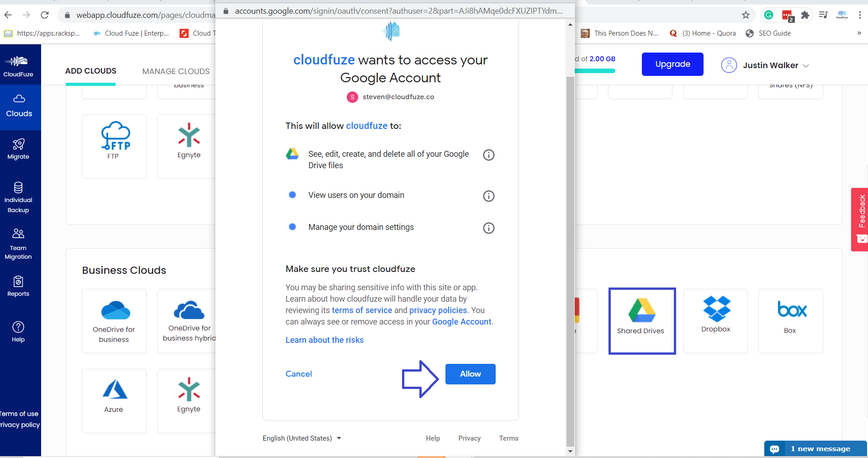Viewport: 868px width, 458px height.
Task: Switch to ADD CLOUDS tab
Action: 91,71
